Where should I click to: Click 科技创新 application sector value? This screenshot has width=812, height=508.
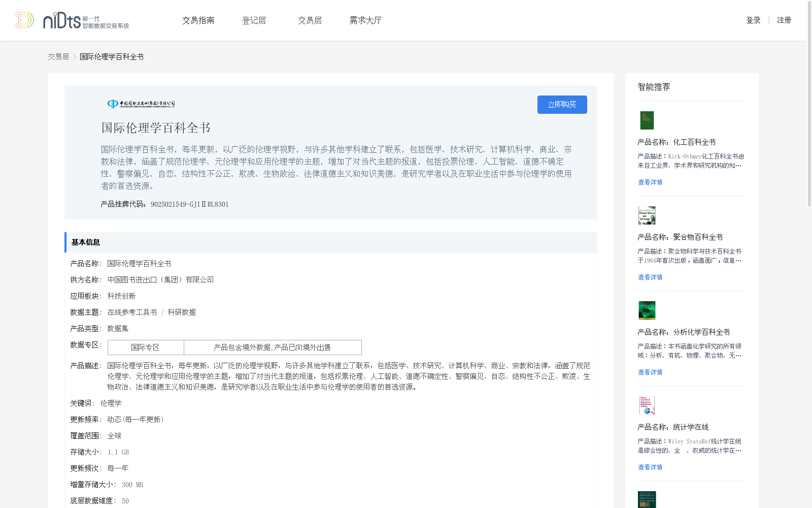[121, 296]
